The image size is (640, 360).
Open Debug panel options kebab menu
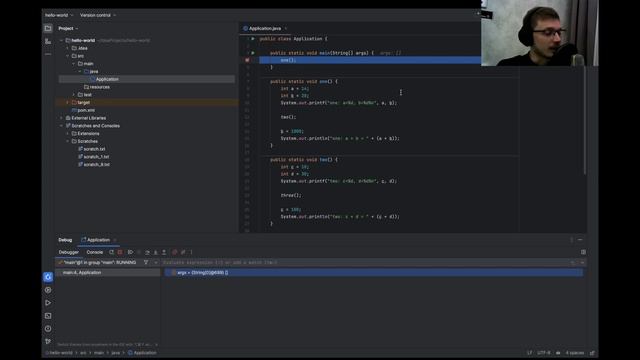click(571, 240)
